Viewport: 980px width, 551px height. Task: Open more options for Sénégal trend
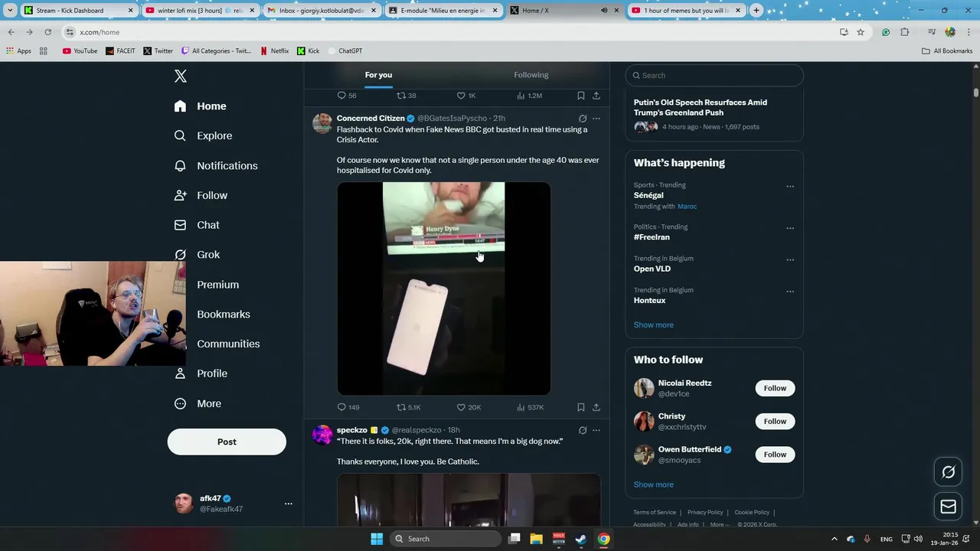(x=790, y=186)
